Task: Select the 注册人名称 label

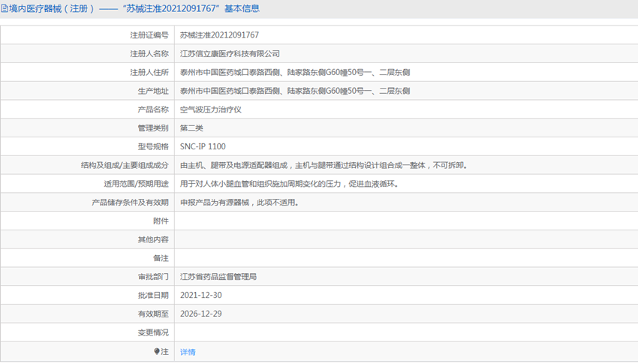Action: pyautogui.click(x=149, y=54)
